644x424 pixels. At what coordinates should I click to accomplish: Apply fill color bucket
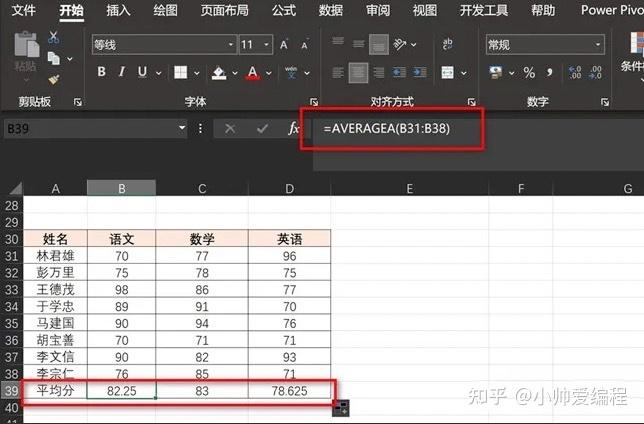click(219, 73)
